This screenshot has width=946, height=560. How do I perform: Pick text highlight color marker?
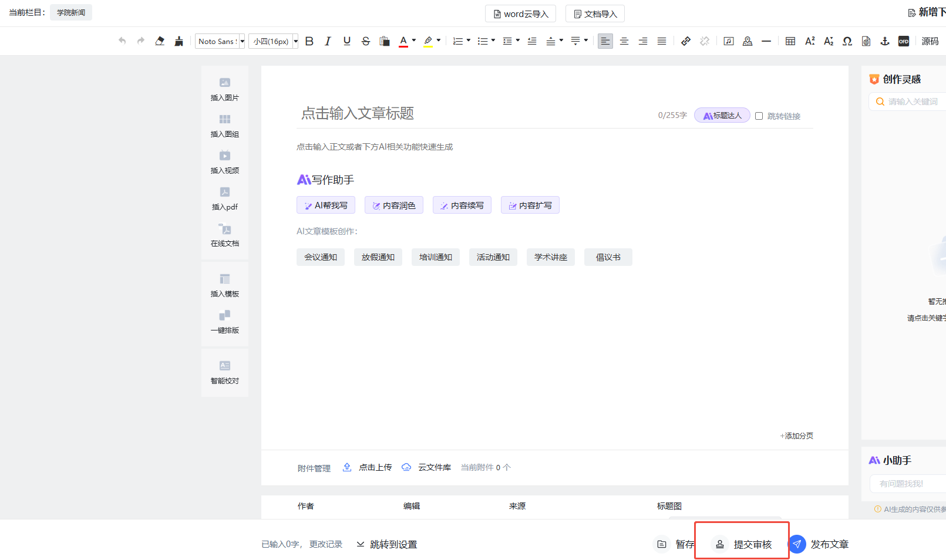429,41
